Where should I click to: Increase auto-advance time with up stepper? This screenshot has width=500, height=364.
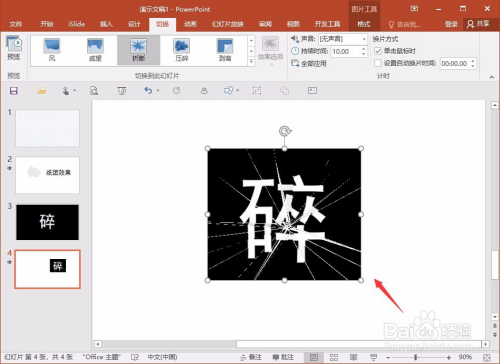473,61
